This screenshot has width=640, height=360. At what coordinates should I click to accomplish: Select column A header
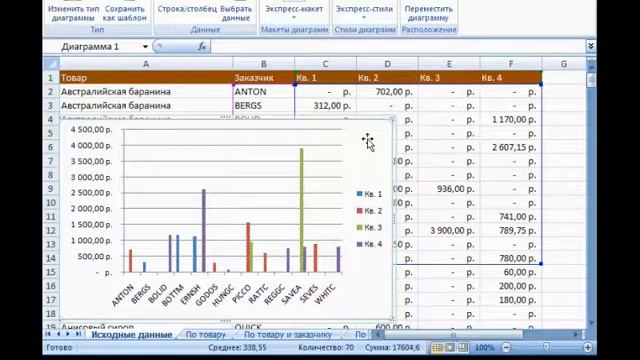146,64
